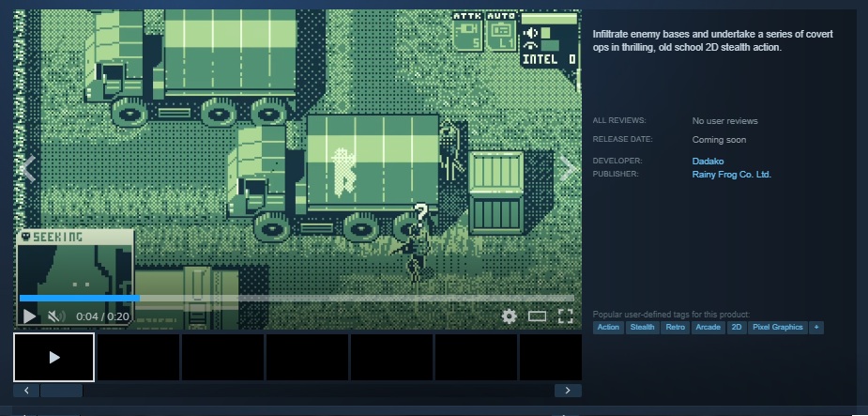Select the fifth media thumbnail
868x416 pixels.
(x=391, y=357)
